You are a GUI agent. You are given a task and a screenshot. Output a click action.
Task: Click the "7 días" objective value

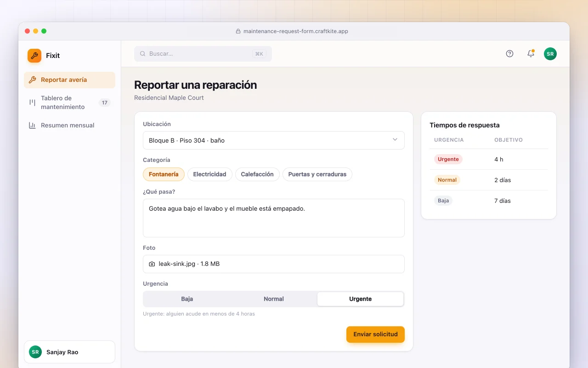point(503,201)
